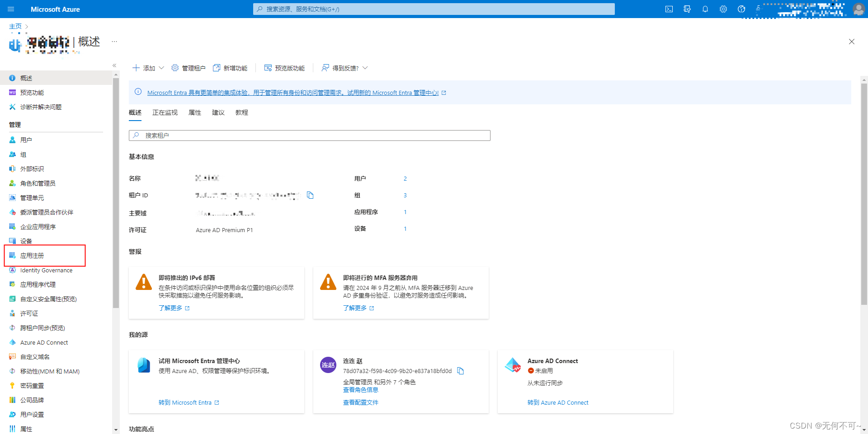Open 自定义安全属性(预览) in the sidebar
This screenshot has height=434, width=868.
pyautogui.click(x=48, y=299)
